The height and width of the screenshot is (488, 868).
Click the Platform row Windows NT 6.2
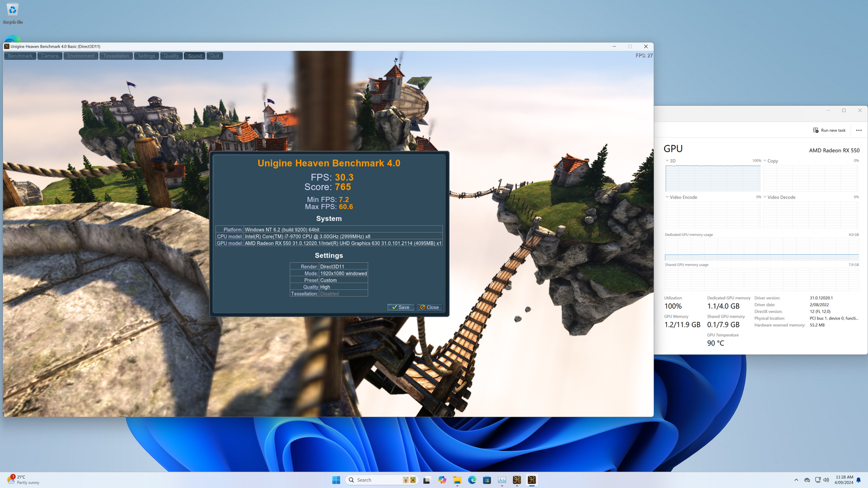[329, 229]
